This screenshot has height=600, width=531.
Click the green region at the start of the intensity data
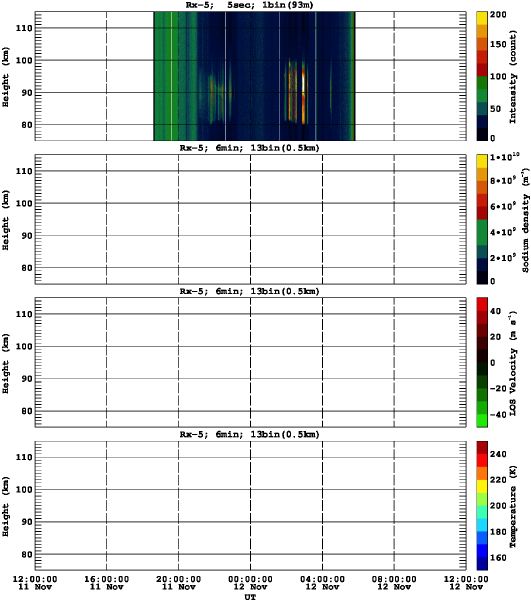[x=175, y=76]
